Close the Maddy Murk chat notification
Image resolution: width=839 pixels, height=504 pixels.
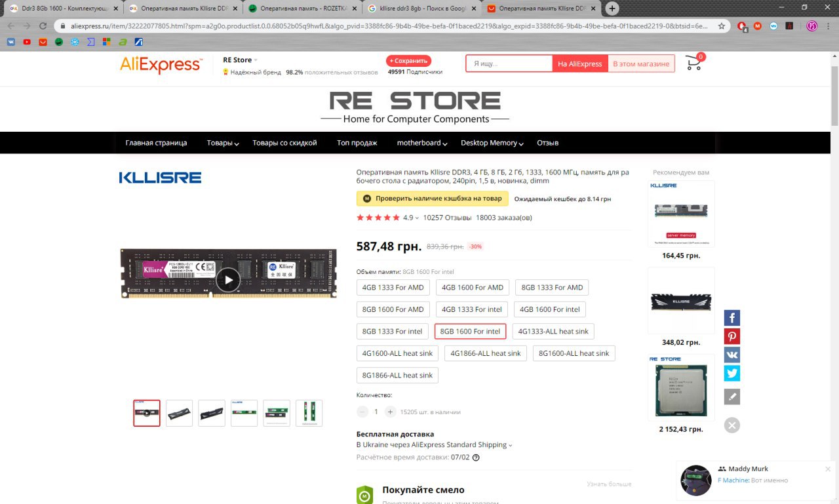pos(828,469)
